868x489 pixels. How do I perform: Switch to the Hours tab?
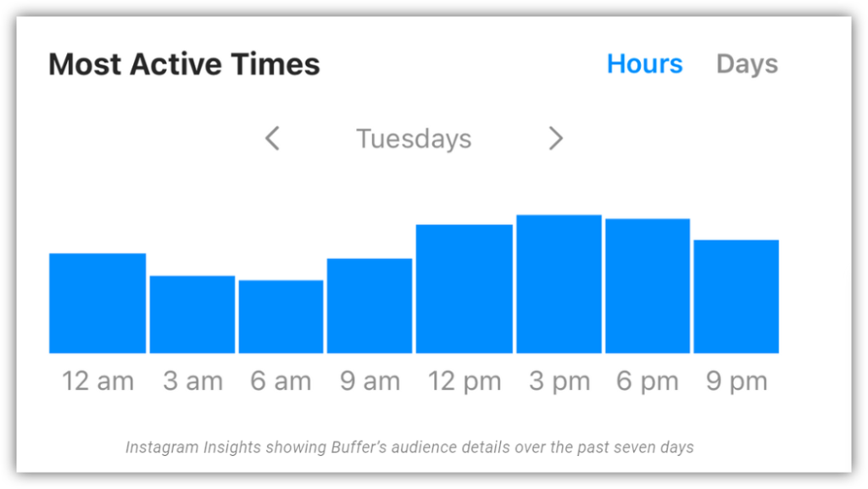(644, 64)
